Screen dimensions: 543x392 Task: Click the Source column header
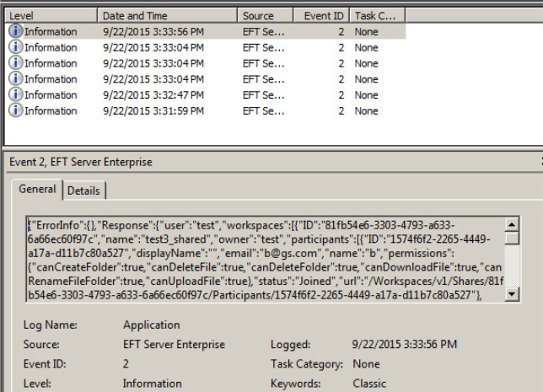coord(265,15)
